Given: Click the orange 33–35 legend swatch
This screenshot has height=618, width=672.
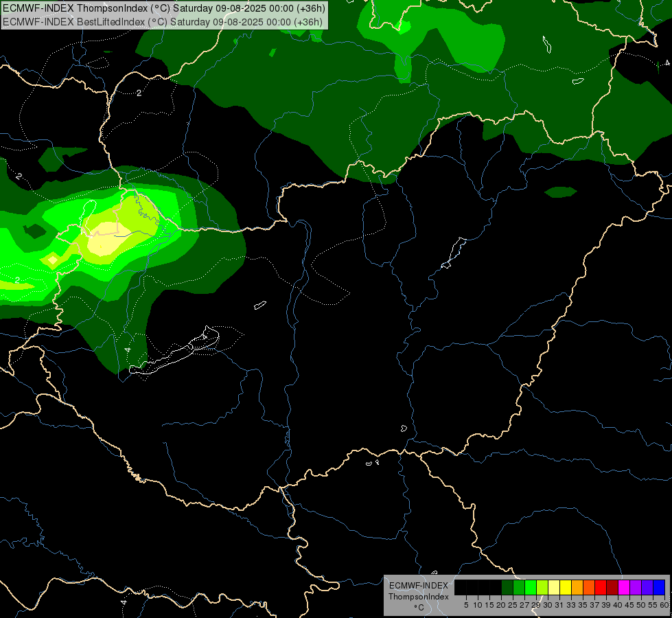Looking at the screenshot, I should (x=577, y=587).
